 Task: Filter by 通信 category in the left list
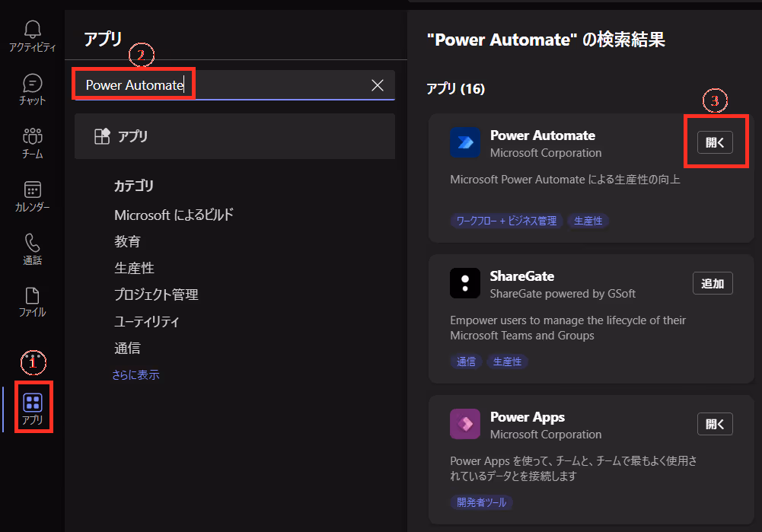[127, 348]
